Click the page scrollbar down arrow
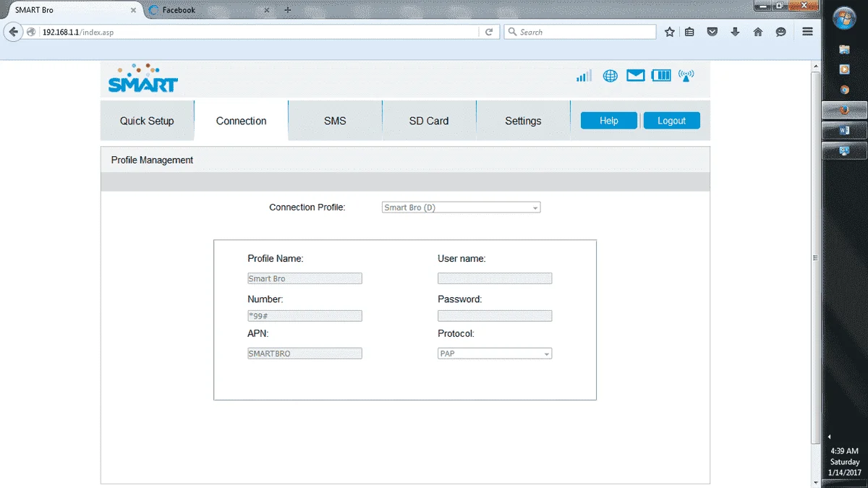868x488 pixels. [815, 482]
